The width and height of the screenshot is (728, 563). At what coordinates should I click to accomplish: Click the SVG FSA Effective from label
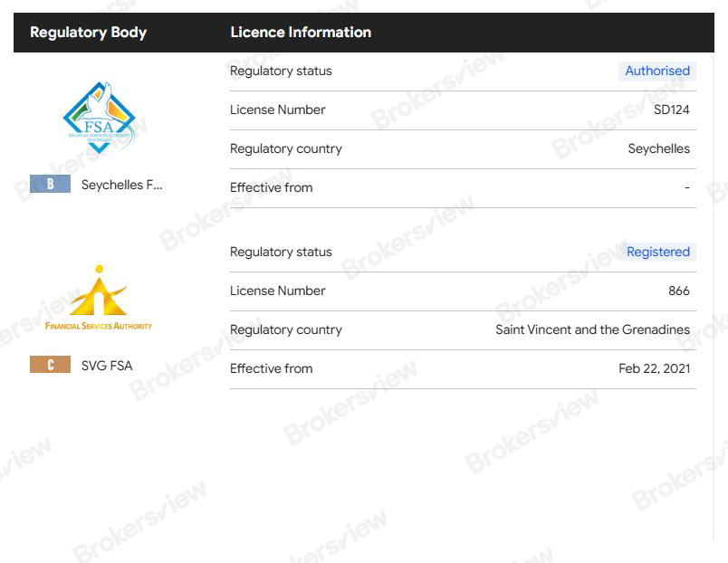(271, 368)
